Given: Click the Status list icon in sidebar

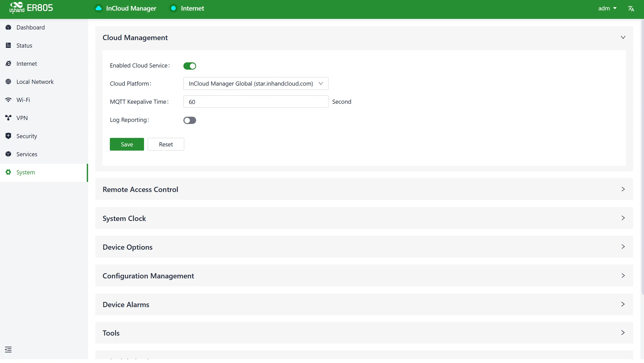Looking at the screenshot, I should (x=8, y=46).
